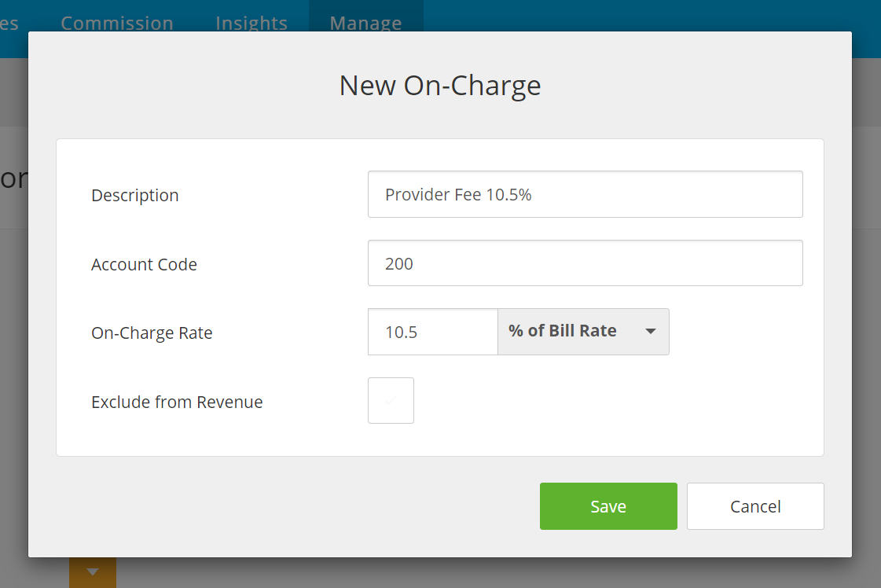Image resolution: width=881 pixels, height=588 pixels.
Task: Toggle the Exclude from Revenue checkbox
Action: [391, 400]
